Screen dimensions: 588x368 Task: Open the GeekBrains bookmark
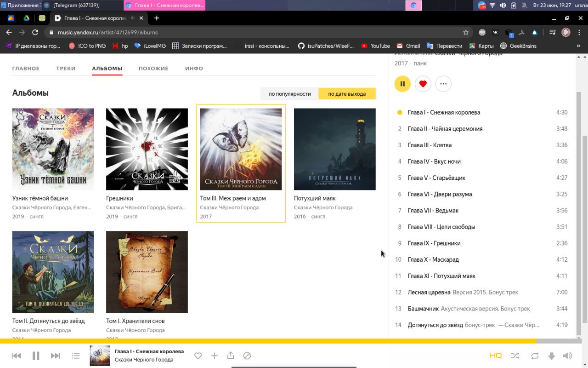pyautogui.click(x=518, y=46)
